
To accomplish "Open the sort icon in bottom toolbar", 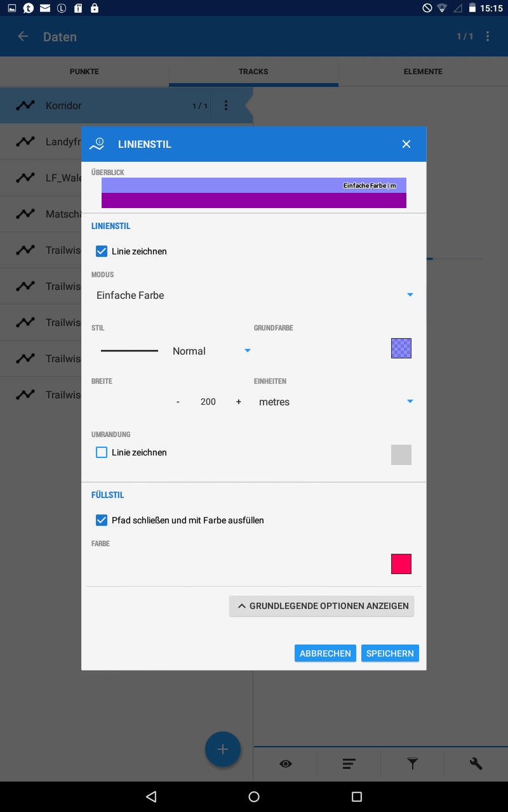I will (349, 764).
